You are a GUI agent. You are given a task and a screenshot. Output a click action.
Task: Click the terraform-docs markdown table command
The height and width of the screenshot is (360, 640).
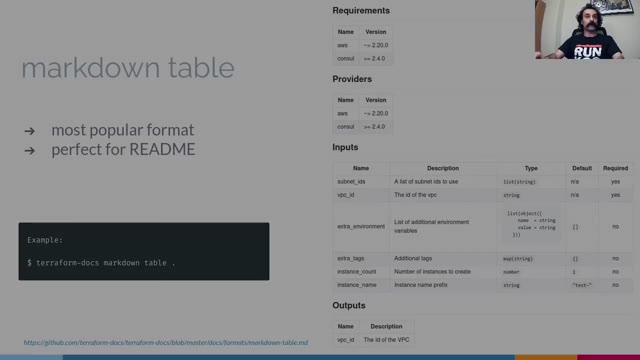coord(101,263)
